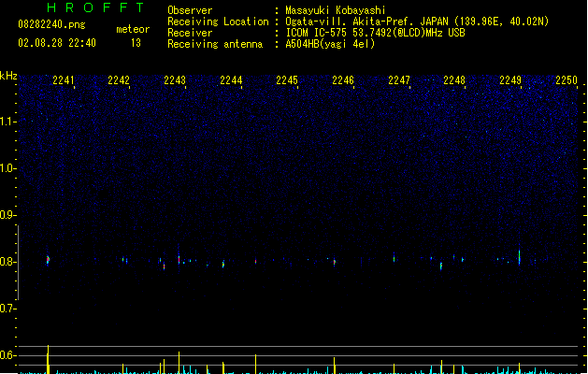
Task: Click the file name 08282240.png
Action: click(51, 24)
